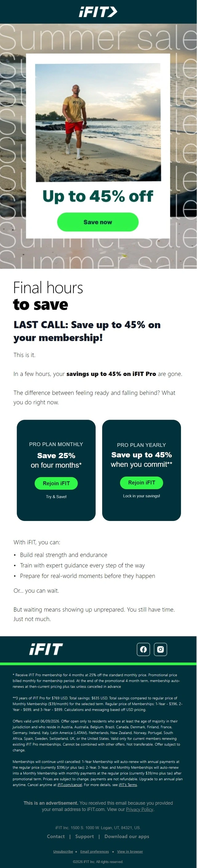Click the Support footer link
This screenshot has height=868, width=197.
coord(85,836)
